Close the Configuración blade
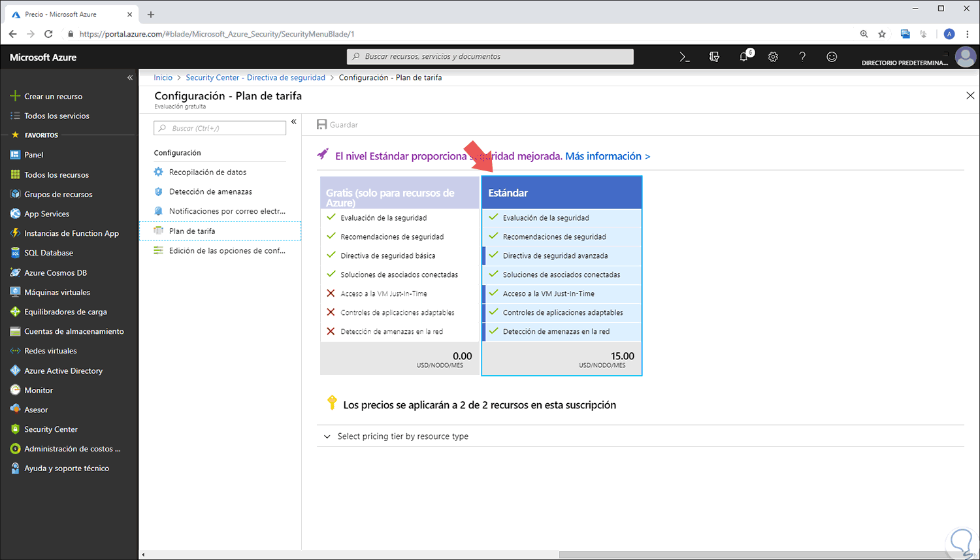The height and width of the screenshot is (560, 980). pos(970,95)
